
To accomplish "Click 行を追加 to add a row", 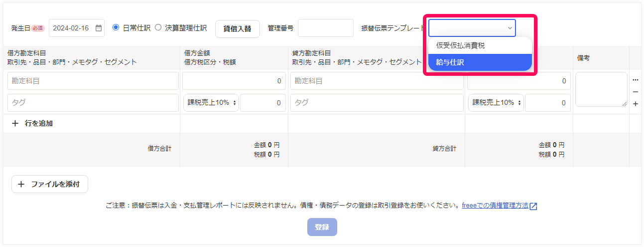I will (32, 123).
